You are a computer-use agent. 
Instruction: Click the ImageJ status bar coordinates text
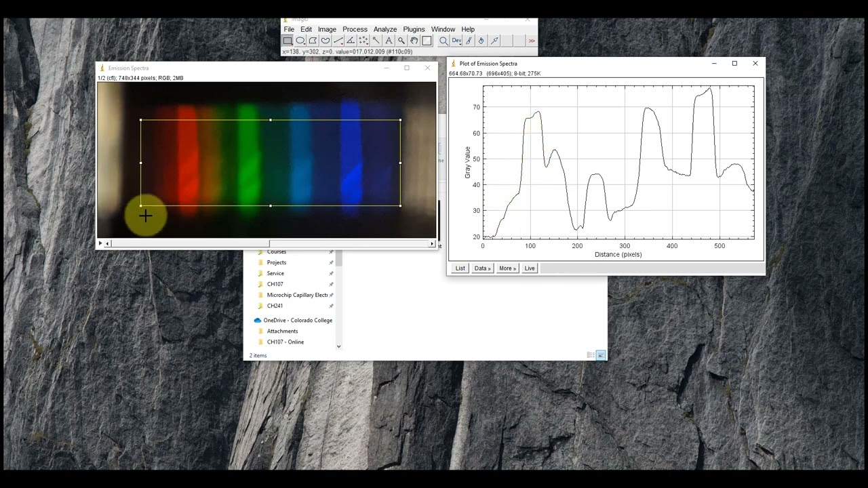click(x=347, y=52)
